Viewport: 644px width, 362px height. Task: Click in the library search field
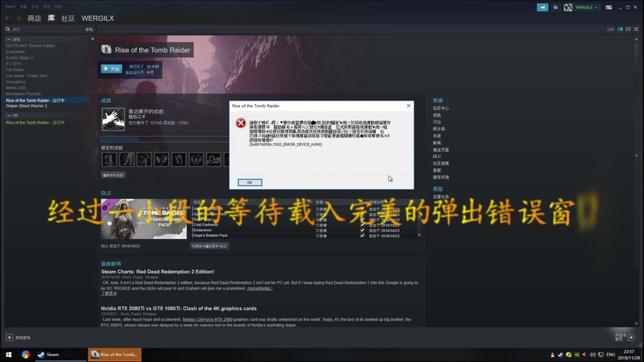[x=47, y=30]
